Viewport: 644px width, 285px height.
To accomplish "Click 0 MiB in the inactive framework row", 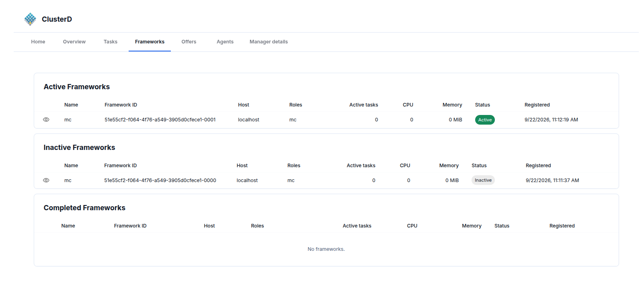I will (x=452, y=180).
